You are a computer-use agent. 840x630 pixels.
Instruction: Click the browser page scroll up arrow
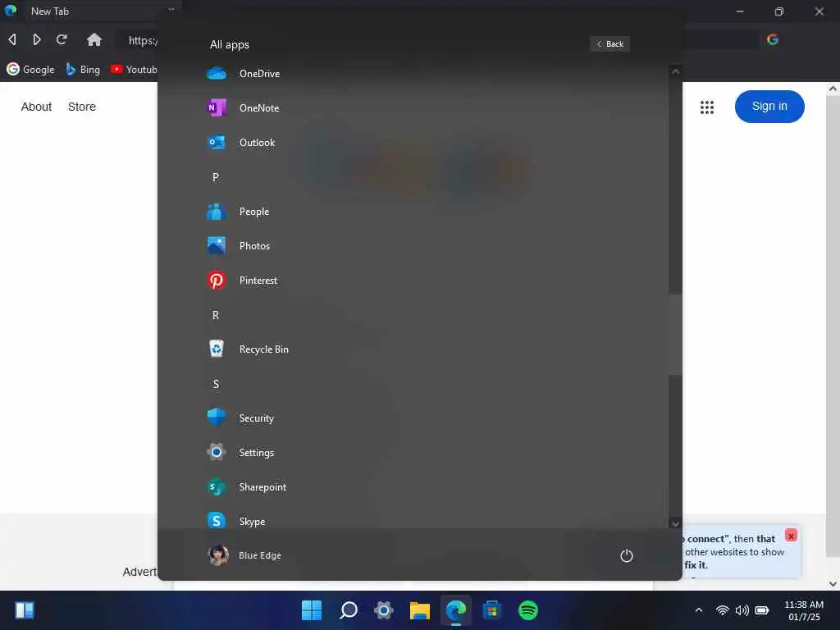click(833, 89)
